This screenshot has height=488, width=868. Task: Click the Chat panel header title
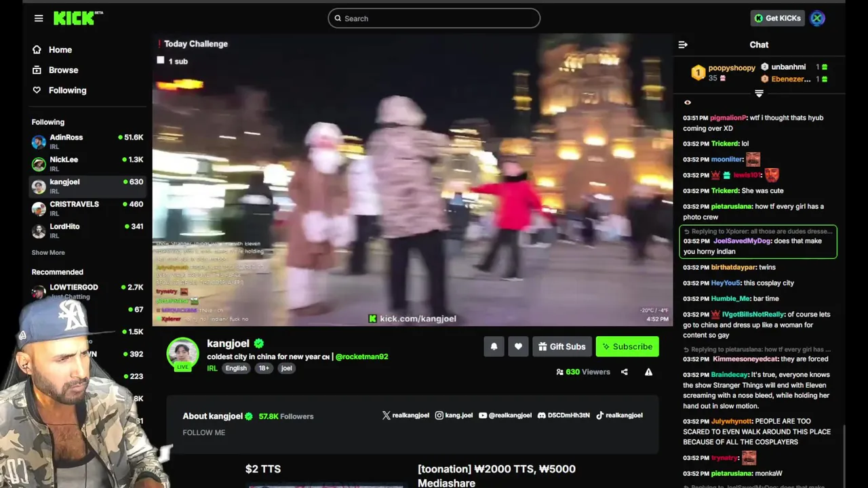[x=759, y=45]
